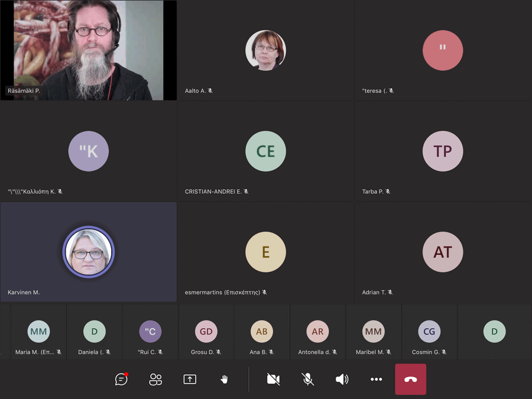
Task: Click the AT avatar for Adrian T.
Action: [x=443, y=252]
